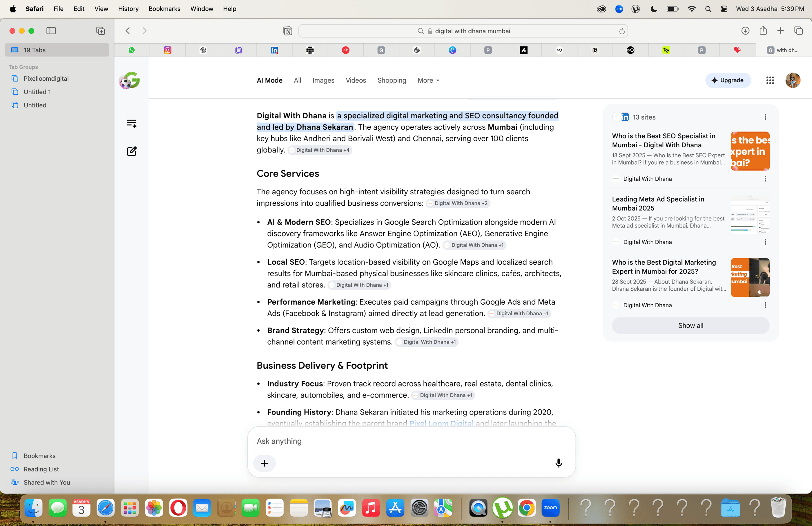Add a new tab with the plus icon
The image size is (812, 526).
pyautogui.click(x=780, y=31)
